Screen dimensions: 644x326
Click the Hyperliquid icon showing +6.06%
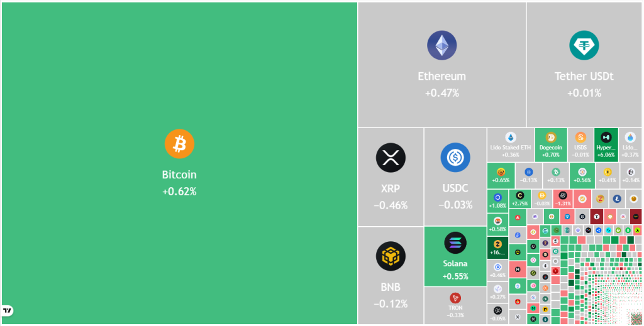(x=606, y=137)
